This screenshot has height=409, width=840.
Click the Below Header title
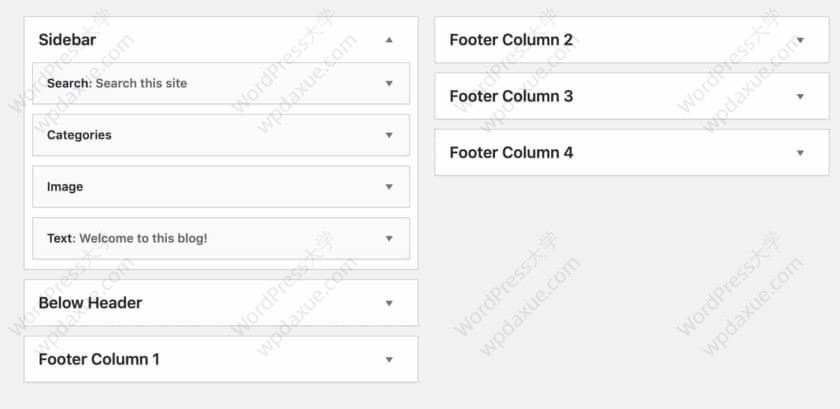point(90,303)
